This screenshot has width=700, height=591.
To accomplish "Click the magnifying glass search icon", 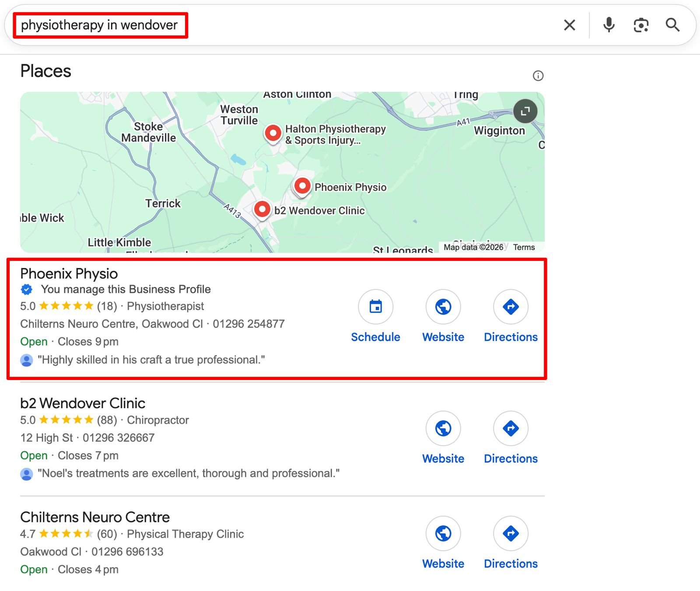I will click(672, 25).
